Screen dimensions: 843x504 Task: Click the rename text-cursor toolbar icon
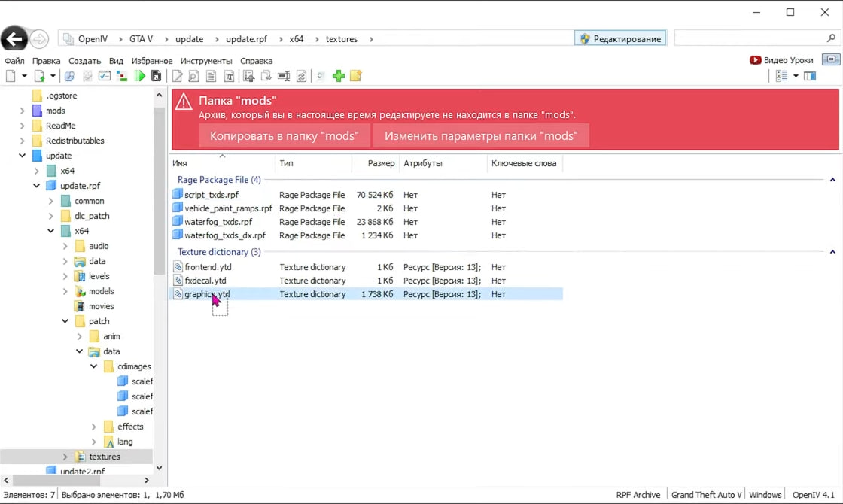pyautogui.click(x=284, y=76)
